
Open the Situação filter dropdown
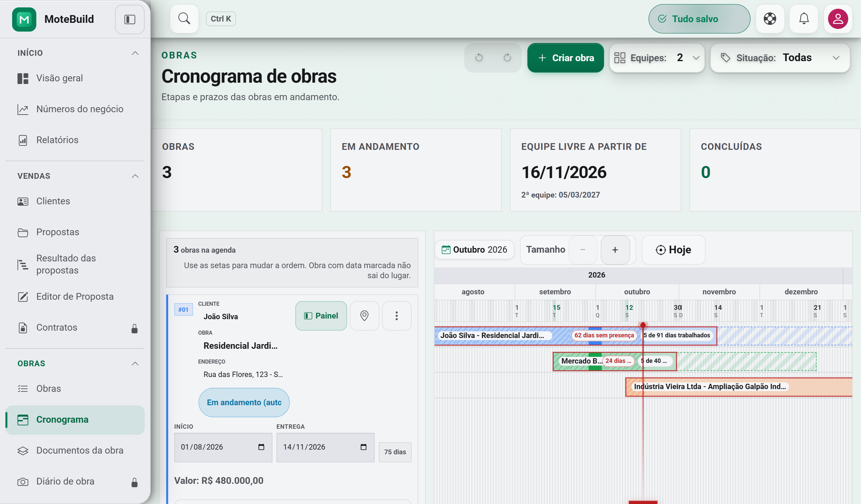(780, 58)
